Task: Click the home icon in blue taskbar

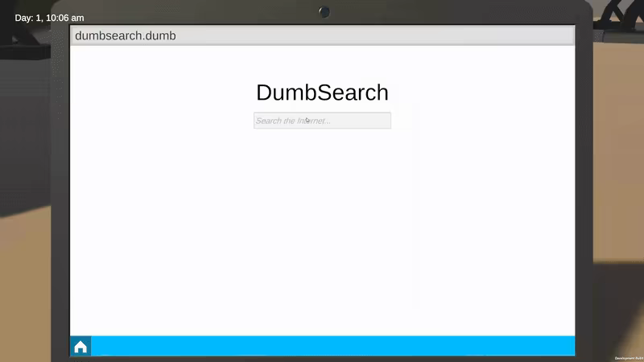Action: point(80,347)
